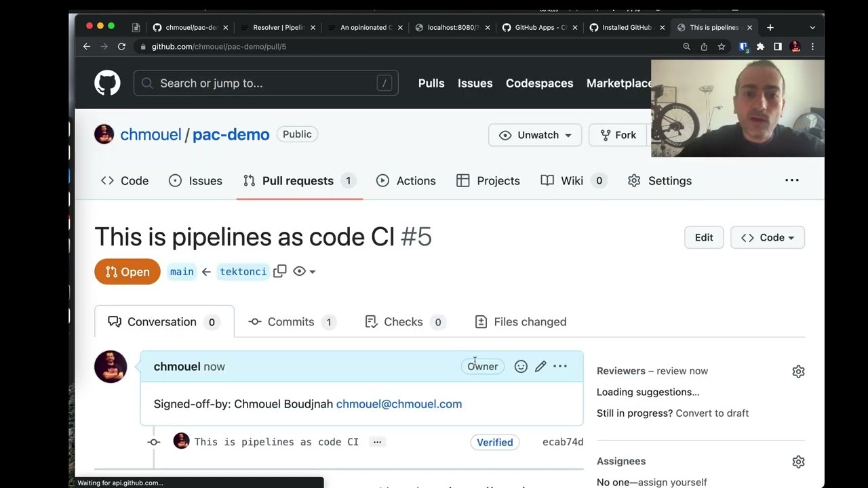This screenshot has height=488, width=868.
Task: Click the browser zoom magnifier icon
Action: point(686,47)
